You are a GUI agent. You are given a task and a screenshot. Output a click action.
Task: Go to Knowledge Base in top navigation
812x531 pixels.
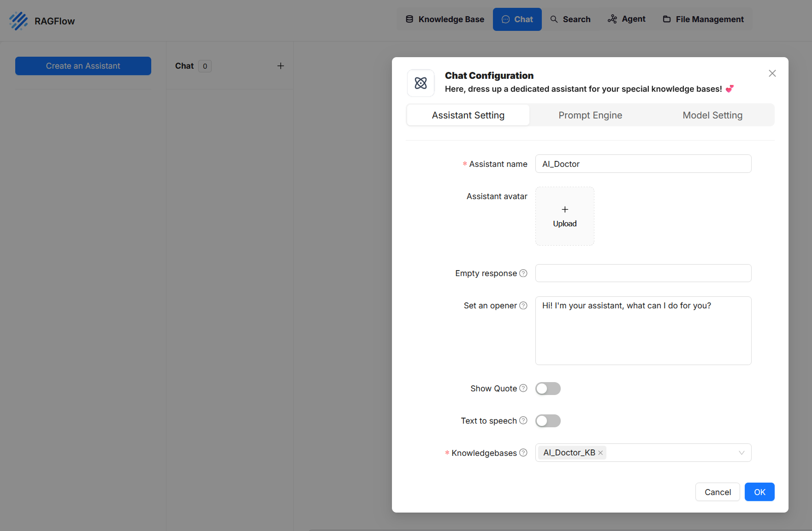click(x=445, y=19)
